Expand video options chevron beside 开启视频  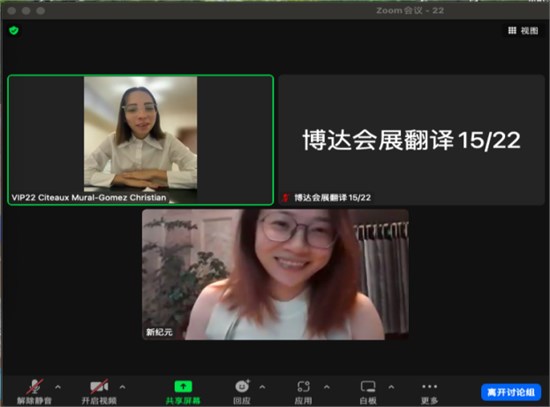122,387
